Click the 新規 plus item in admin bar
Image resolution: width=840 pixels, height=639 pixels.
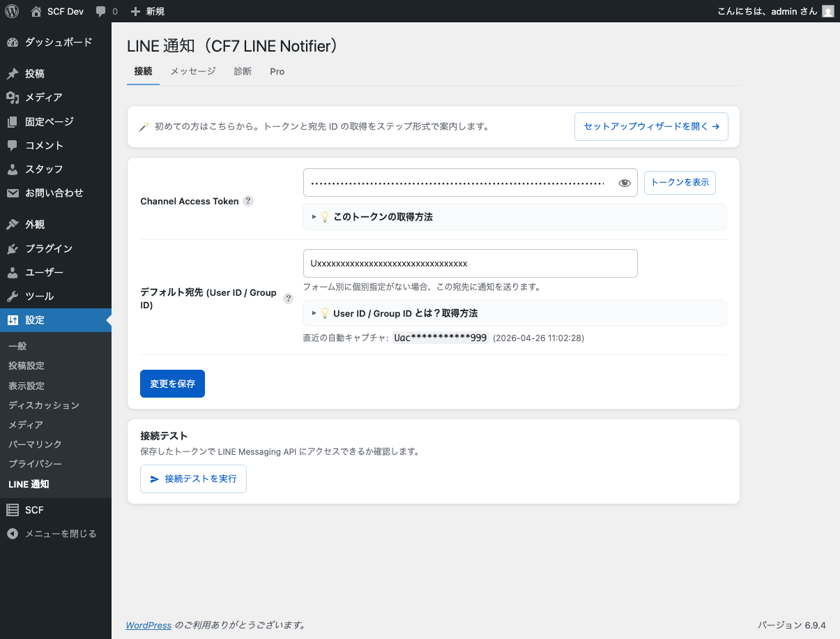(148, 11)
